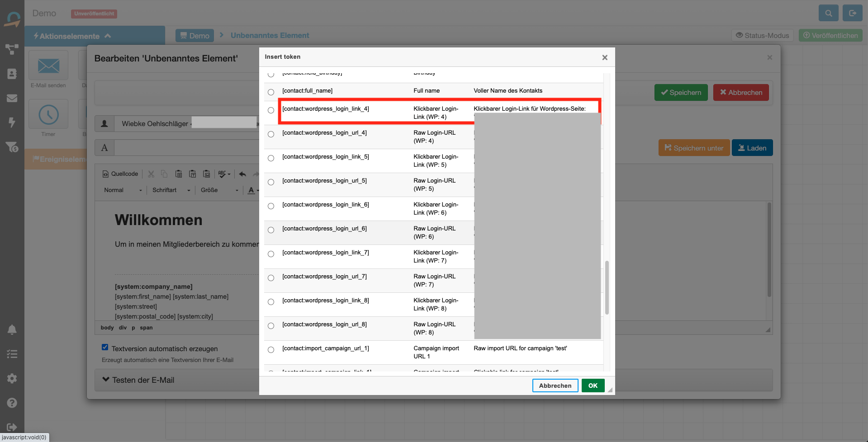Click the Timer clock icon

point(48,115)
